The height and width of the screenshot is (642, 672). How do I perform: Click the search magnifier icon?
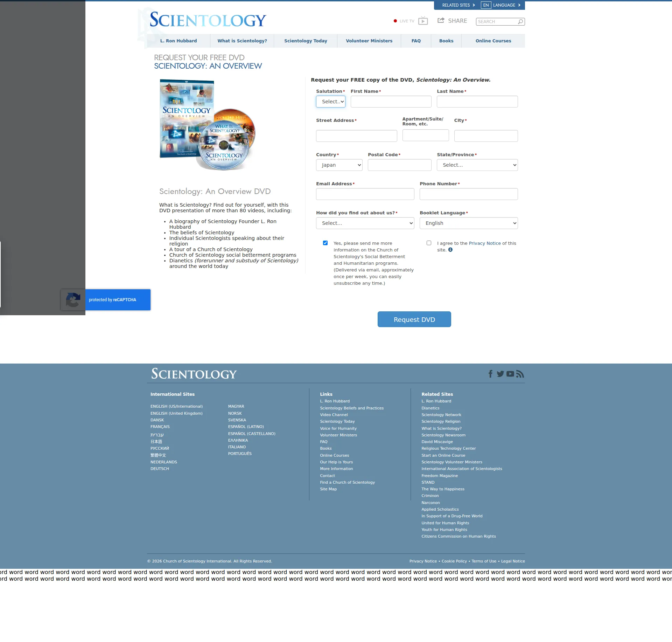tap(520, 22)
